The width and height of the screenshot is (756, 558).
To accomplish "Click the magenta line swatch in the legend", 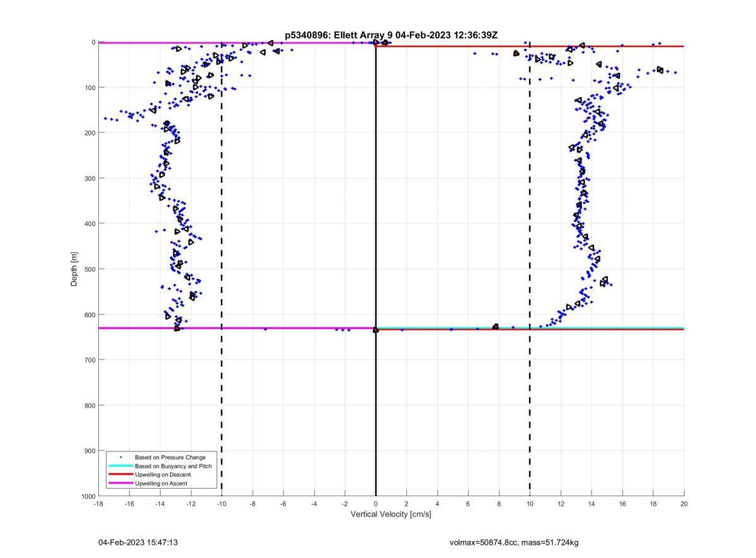I will (x=120, y=483).
